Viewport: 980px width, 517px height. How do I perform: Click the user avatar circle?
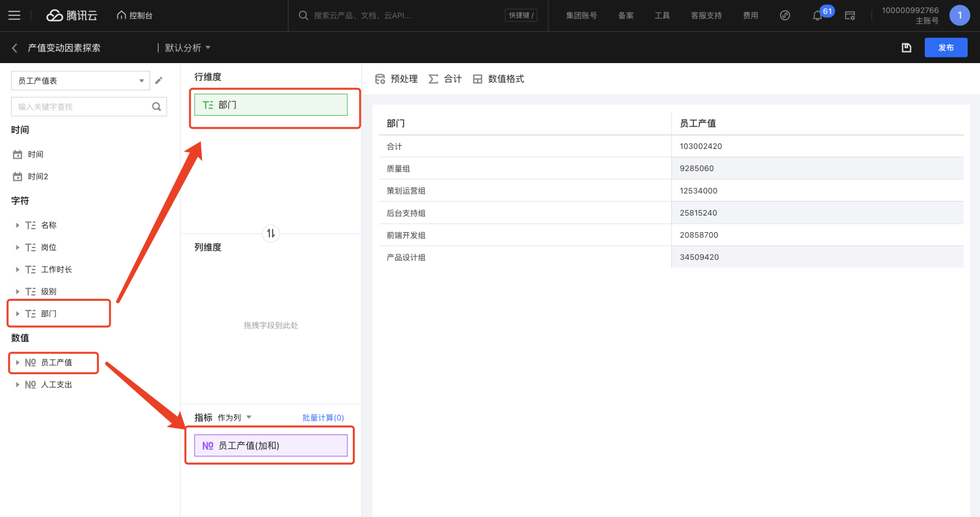[960, 15]
